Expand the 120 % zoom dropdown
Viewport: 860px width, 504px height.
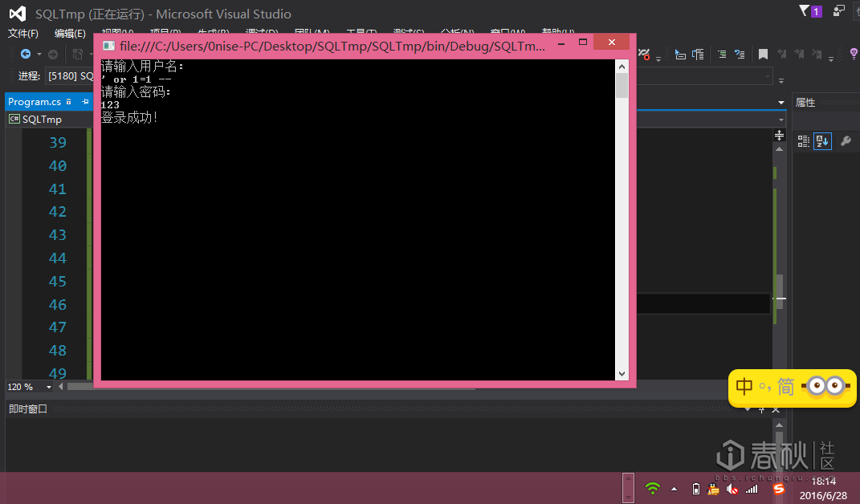pos(49,387)
